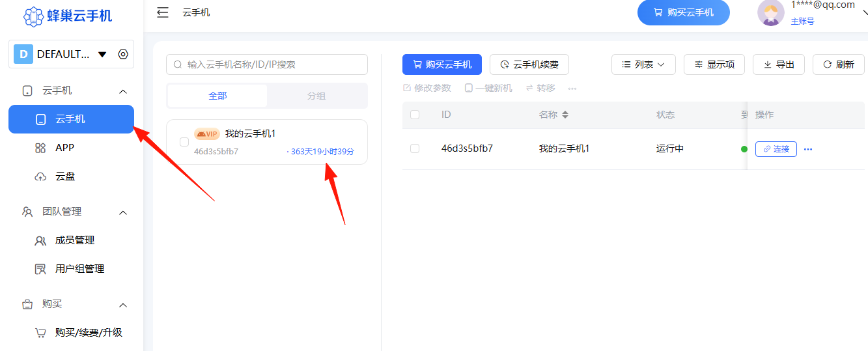Click the 云盘 cloud icon
Image resolution: width=868 pixels, height=351 pixels.
pos(40,176)
